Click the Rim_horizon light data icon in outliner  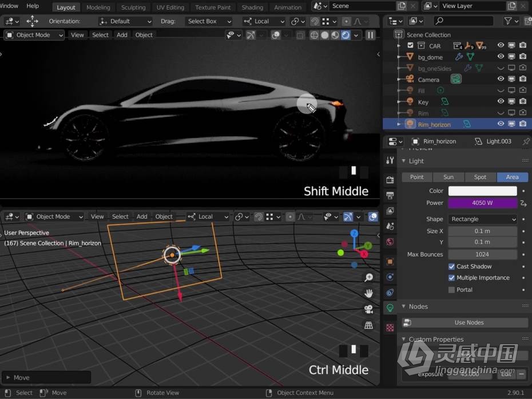tap(467, 124)
